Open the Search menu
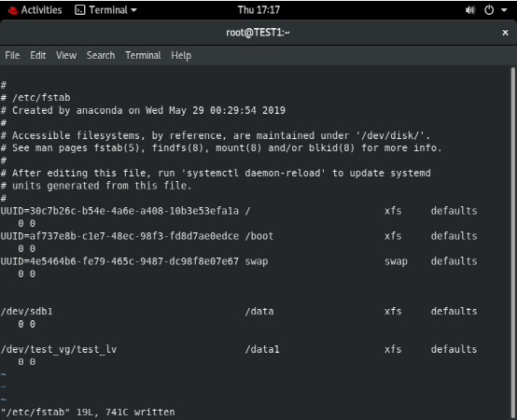Screen dimensions: 517x420 [101, 55]
